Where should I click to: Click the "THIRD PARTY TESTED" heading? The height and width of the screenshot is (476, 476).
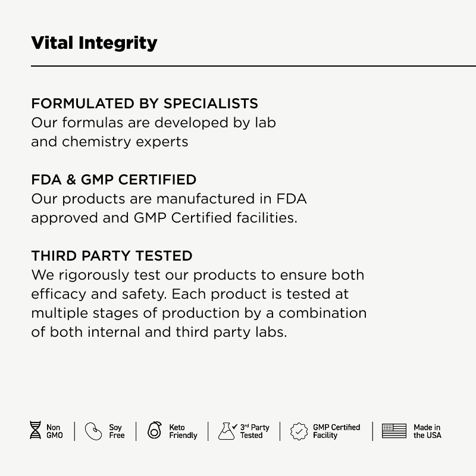click(112, 256)
